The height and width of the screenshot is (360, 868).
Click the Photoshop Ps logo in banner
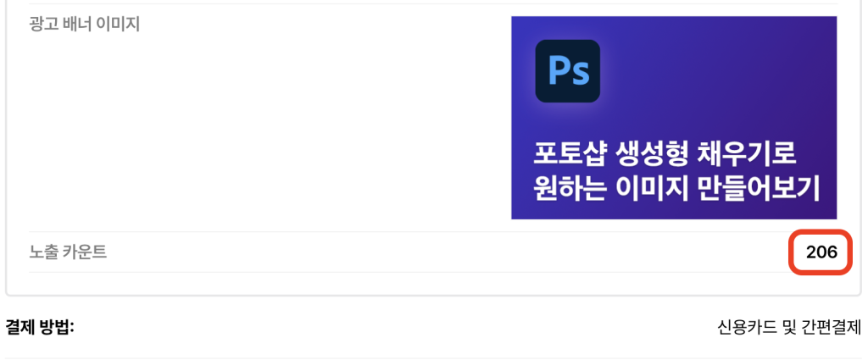pyautogui.click(x=567, y=71)
